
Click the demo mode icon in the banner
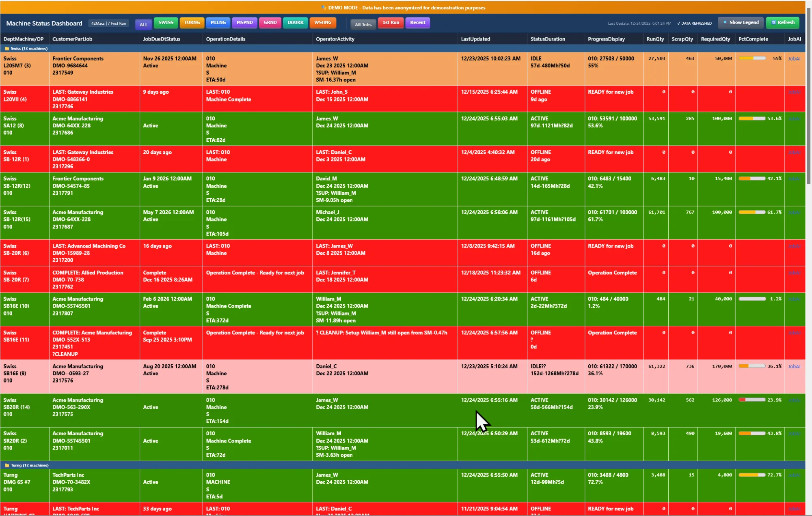323,7
